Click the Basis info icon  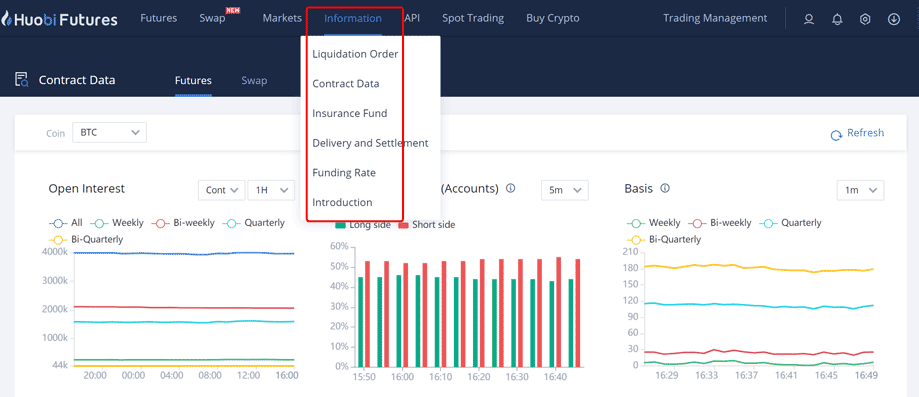(x=665, y=189)
